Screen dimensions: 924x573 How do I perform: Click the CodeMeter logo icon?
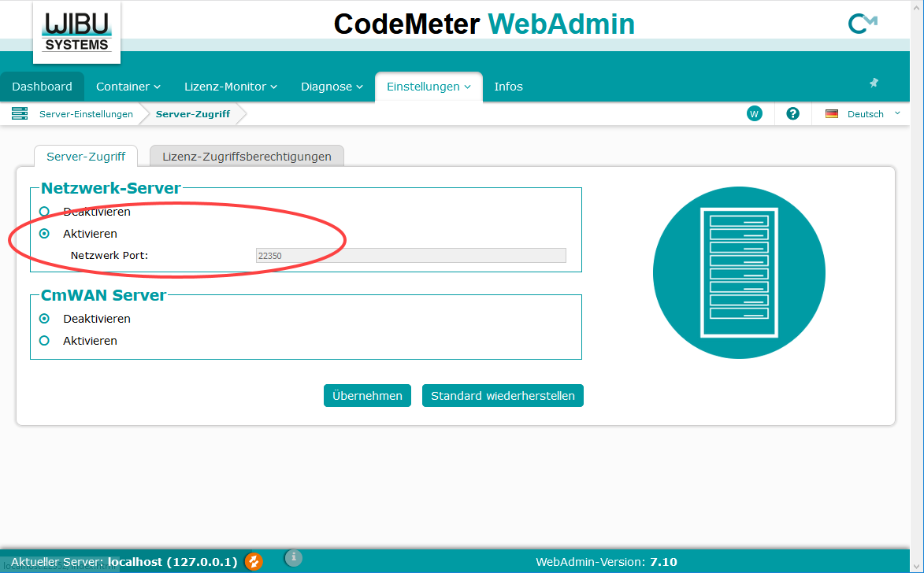[x=862, y=24]
